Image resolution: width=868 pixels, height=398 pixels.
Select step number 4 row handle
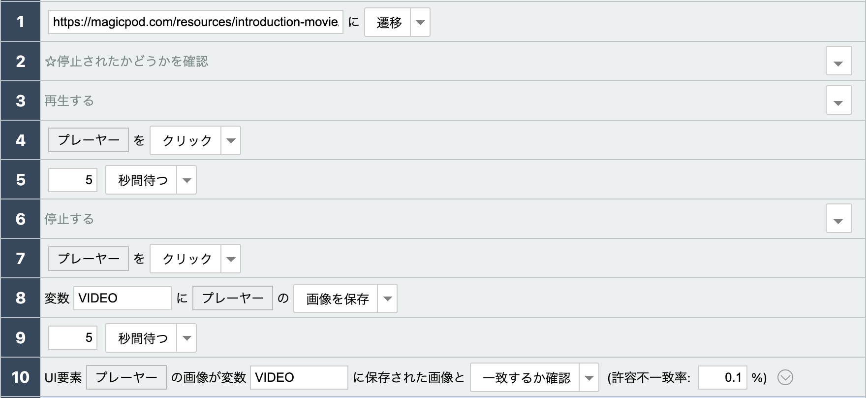[x=20, y=140]
